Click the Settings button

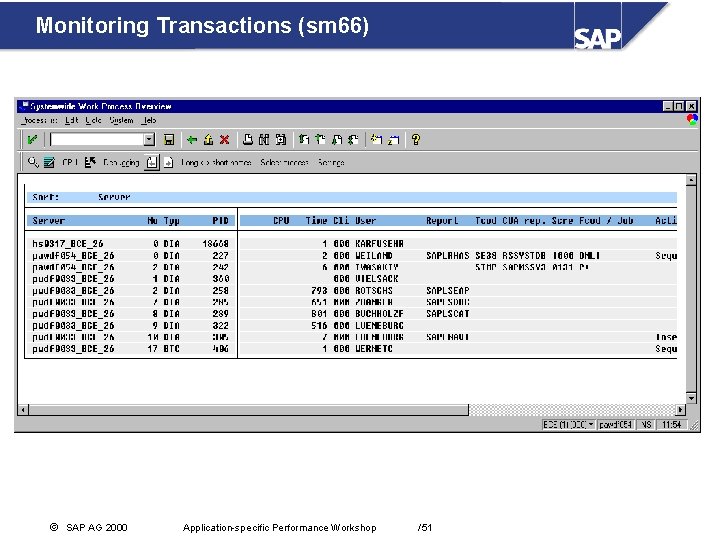[331, 162]
